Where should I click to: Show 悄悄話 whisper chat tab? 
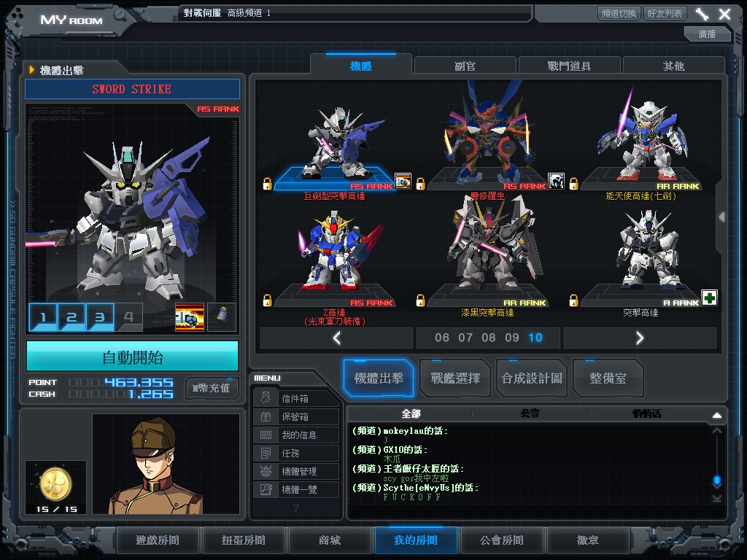tap(647, 413)
